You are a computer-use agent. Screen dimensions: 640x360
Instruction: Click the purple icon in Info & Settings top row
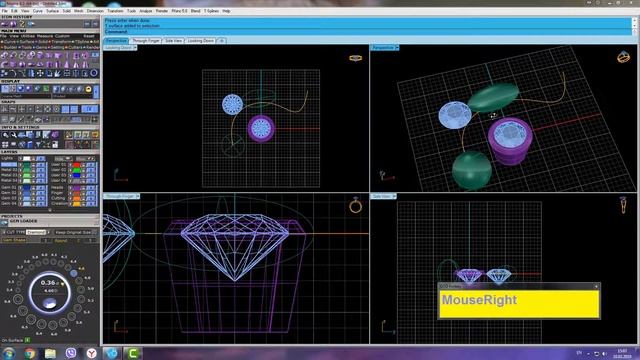tap(55, 135)
